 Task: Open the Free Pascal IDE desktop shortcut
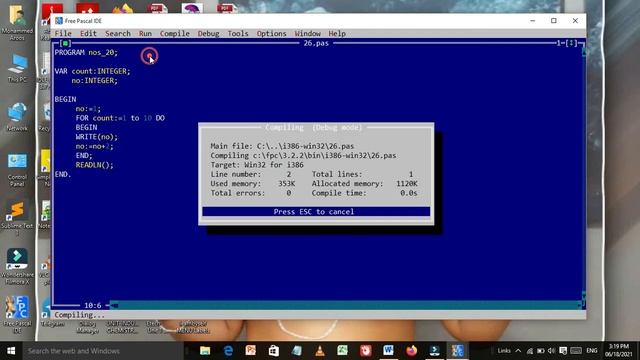(x=17, y=314)
